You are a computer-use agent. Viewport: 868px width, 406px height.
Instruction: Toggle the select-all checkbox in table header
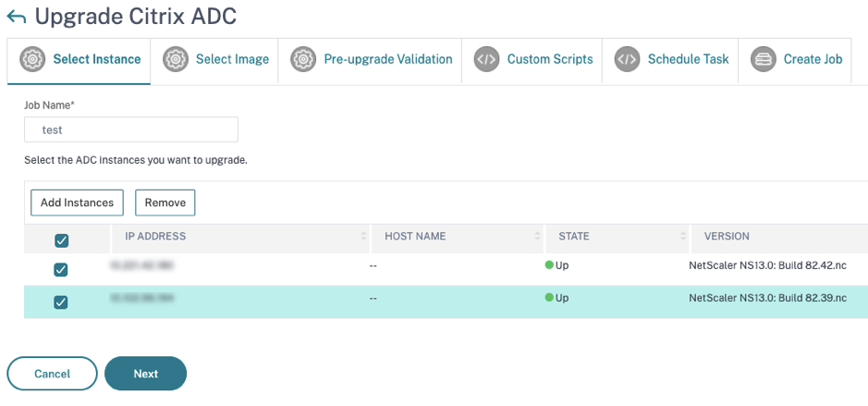tap(61, 240)
